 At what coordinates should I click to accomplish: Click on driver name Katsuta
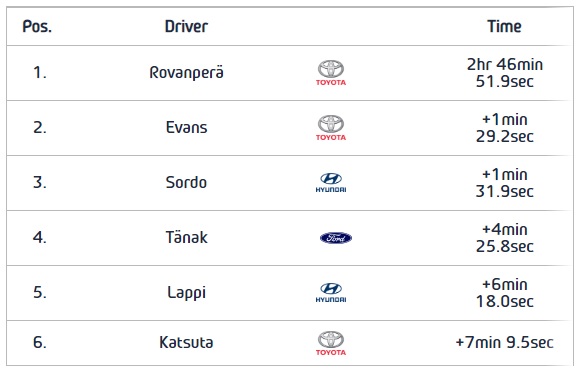coord(186,343)
